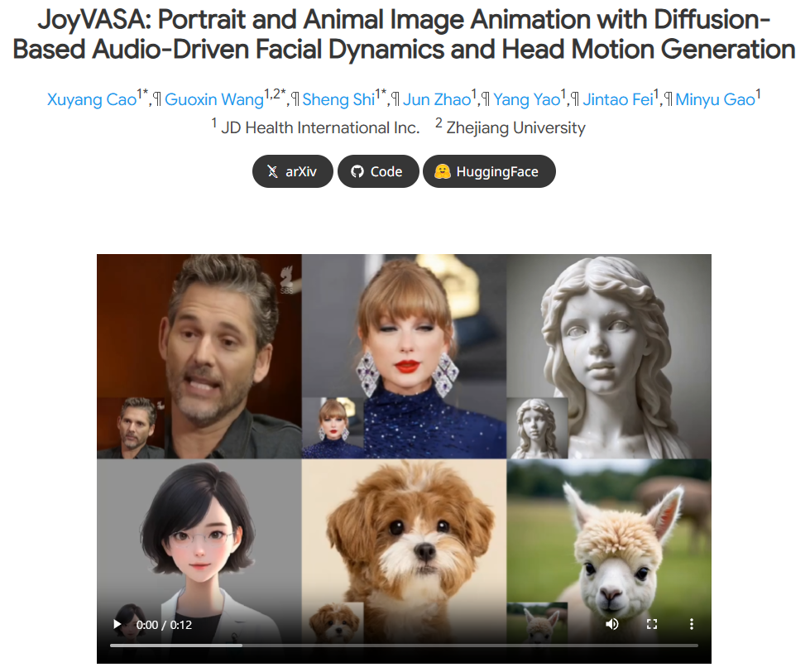
Task: Click the video time display 0:00 / 0:12
Action: [164, 625]
